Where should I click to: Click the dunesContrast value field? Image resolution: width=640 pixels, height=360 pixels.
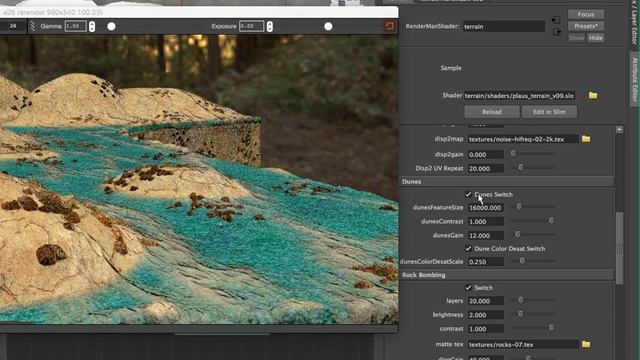point(486,222)
